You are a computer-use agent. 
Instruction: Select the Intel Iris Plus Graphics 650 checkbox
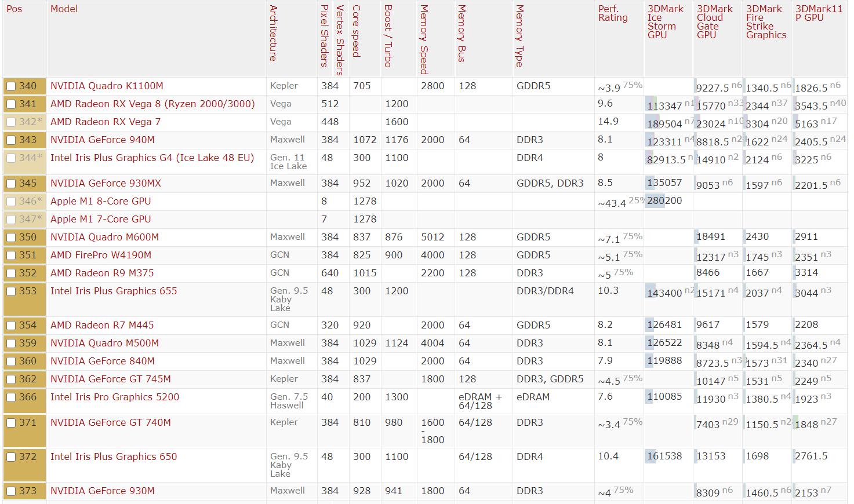[11, 457]
